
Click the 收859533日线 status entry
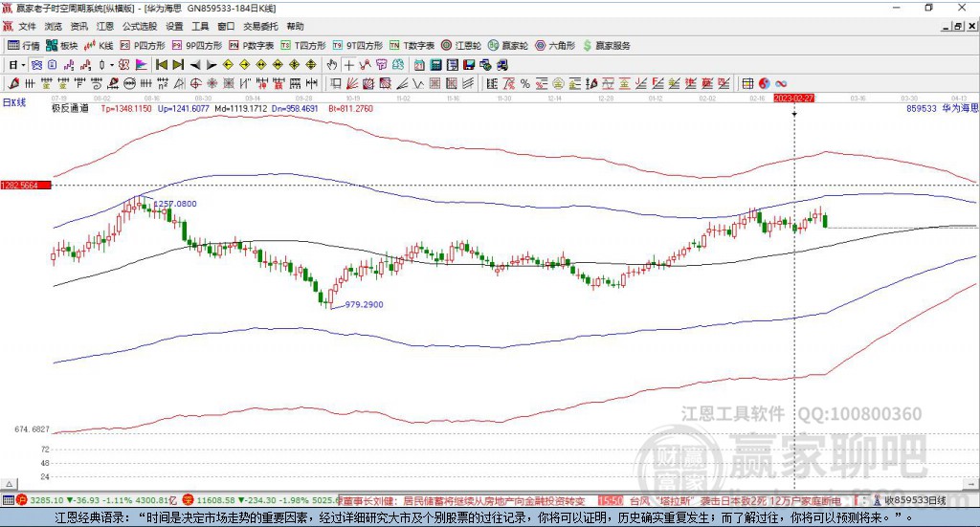[914, 501]
